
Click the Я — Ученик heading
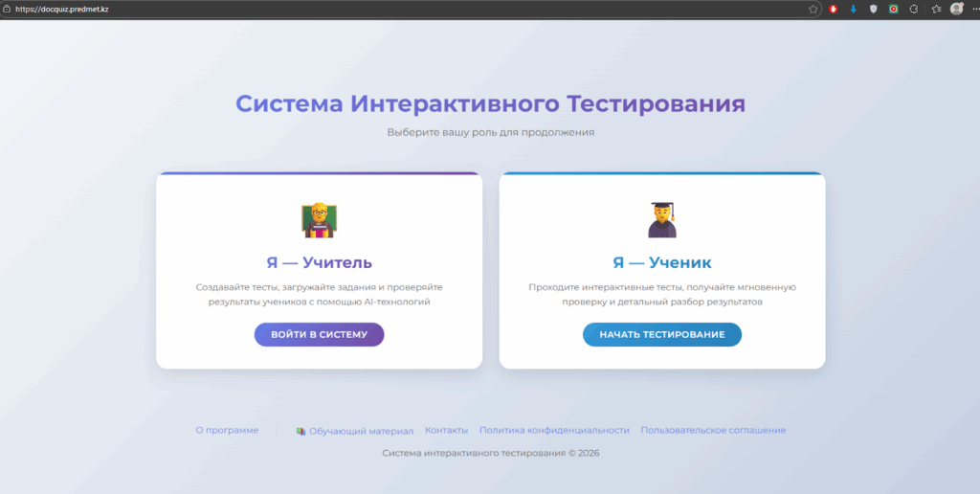click(662, 262)
